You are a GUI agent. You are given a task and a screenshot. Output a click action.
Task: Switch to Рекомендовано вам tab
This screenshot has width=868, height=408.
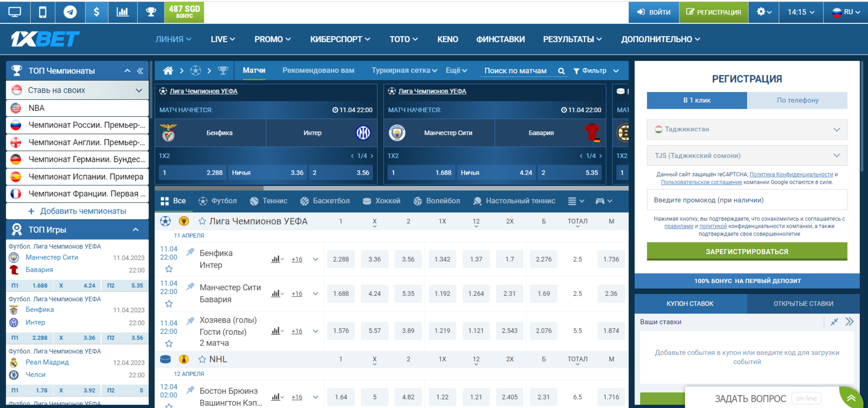coord(318,70)
